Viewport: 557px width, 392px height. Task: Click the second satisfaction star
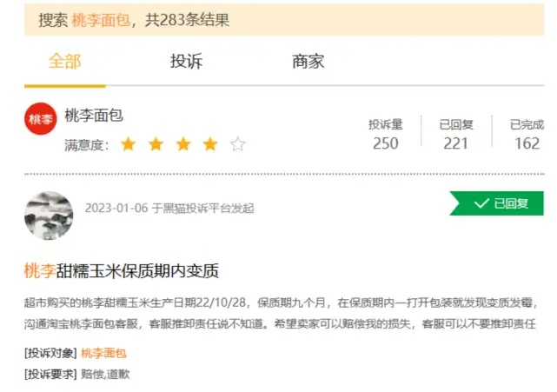point(156,144)
